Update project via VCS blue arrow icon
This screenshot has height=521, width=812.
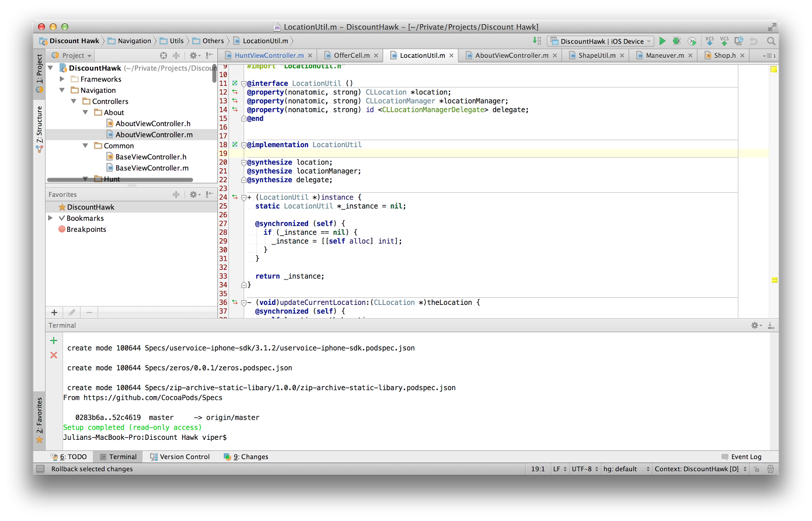click(x=709, y=41)
